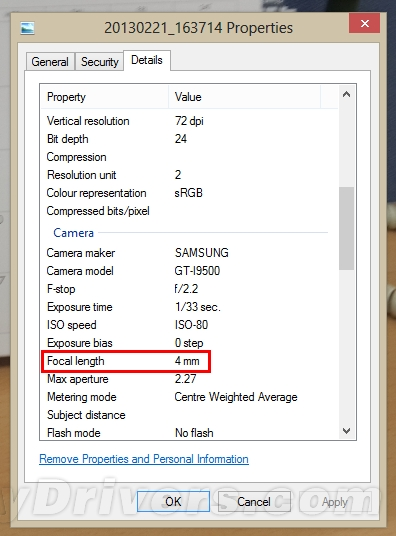
Task: Click the SAMSUNG value
Action: (x=201, y=253)
